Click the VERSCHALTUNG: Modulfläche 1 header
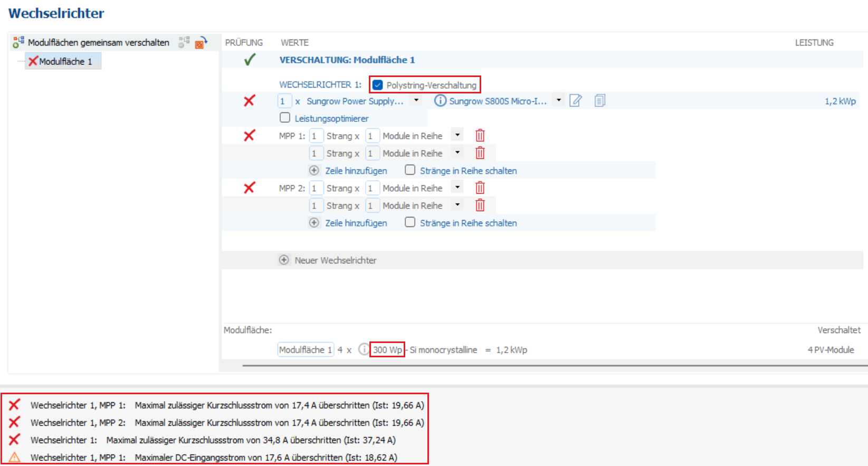This screenshot has height=466, width=868. tap(347, 60)
